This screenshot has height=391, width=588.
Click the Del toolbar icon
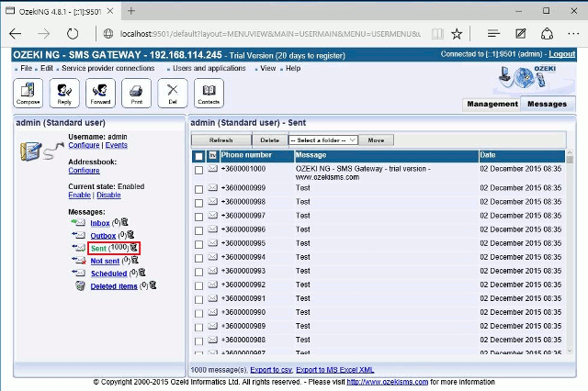[173, 93]
